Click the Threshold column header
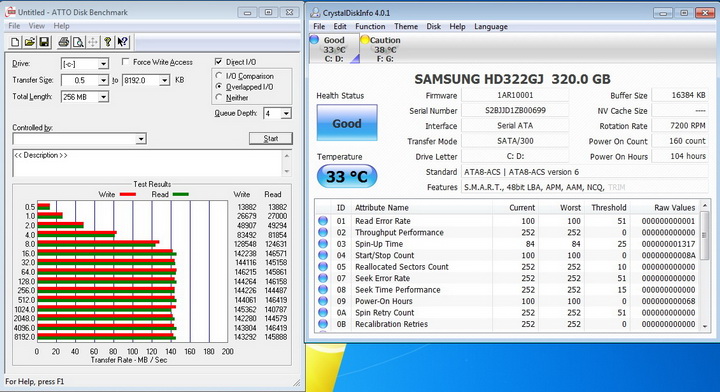Viewport: 720px width, 392px height. [609, 207]
